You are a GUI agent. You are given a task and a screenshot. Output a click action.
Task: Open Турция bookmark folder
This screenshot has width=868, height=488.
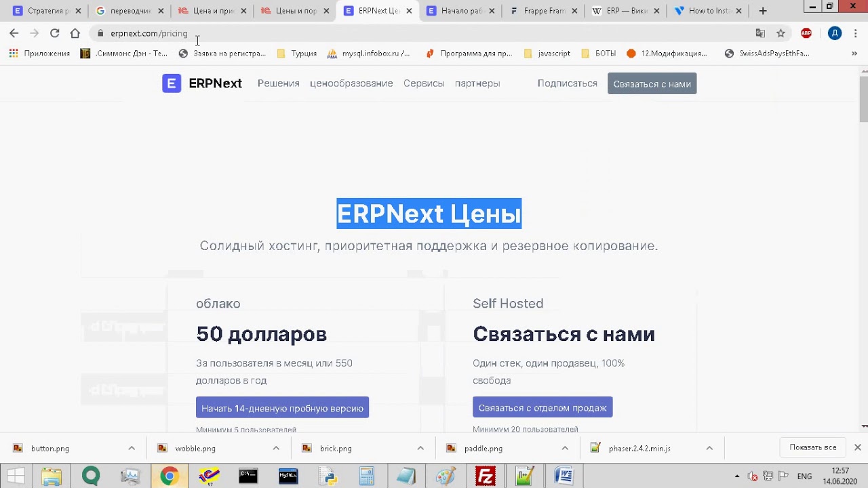pos(297,54)
